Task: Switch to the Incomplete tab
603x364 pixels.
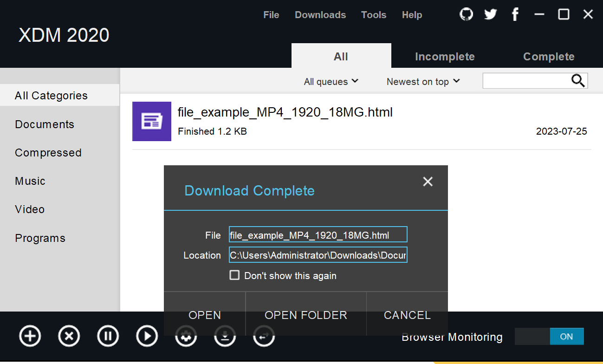Action: [444, 56]
